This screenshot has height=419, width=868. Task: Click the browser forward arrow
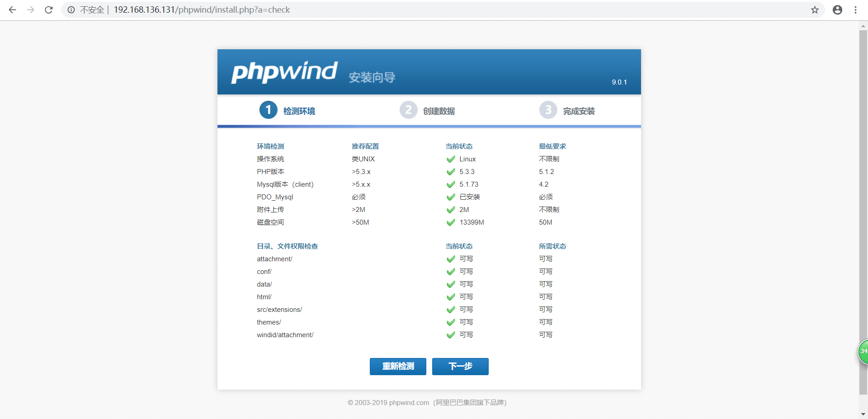point(30,9)
